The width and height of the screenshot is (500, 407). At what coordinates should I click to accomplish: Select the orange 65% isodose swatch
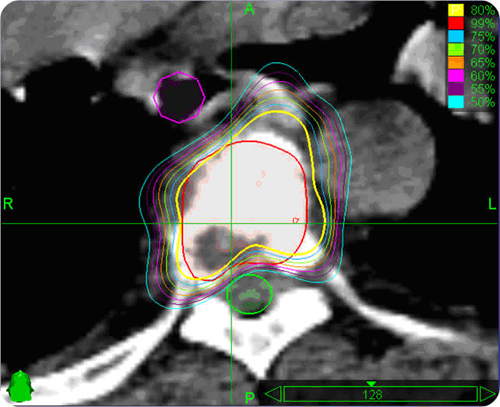pos(456,62)
